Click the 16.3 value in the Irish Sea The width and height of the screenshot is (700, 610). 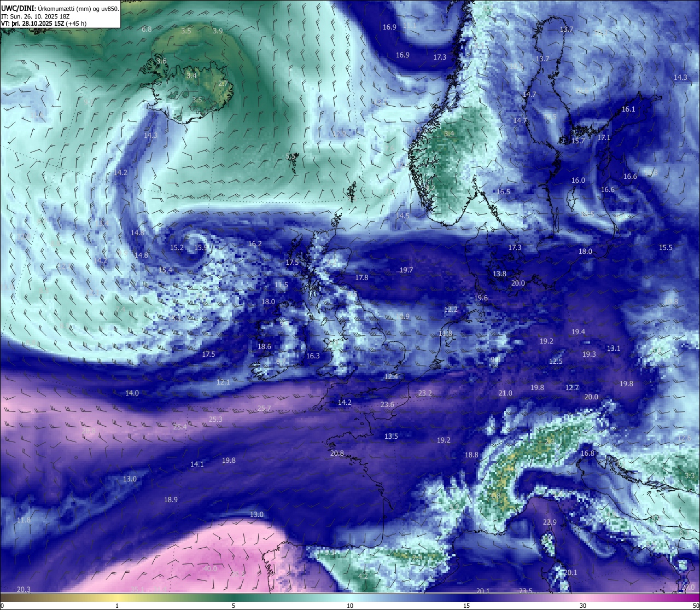(313, 356)
